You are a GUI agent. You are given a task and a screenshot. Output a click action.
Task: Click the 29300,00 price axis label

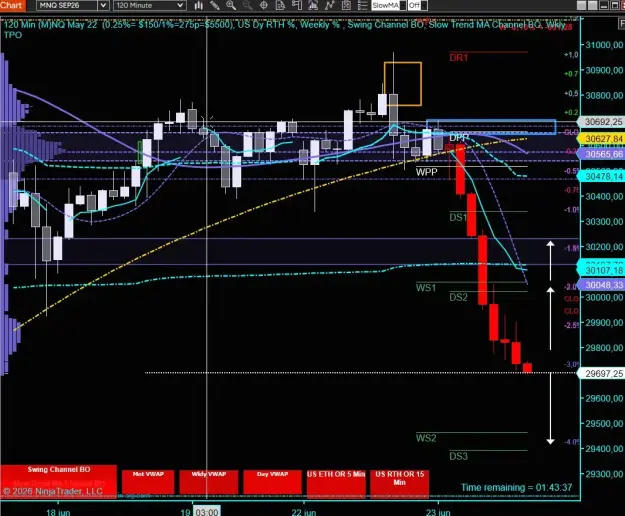[604, 474]
